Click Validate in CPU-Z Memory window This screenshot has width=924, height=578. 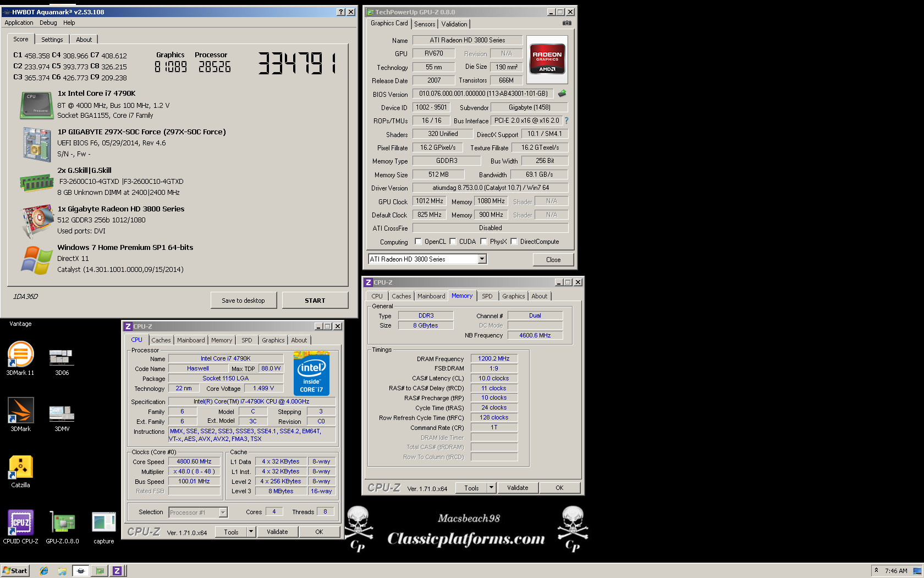[x=518, y=488]
